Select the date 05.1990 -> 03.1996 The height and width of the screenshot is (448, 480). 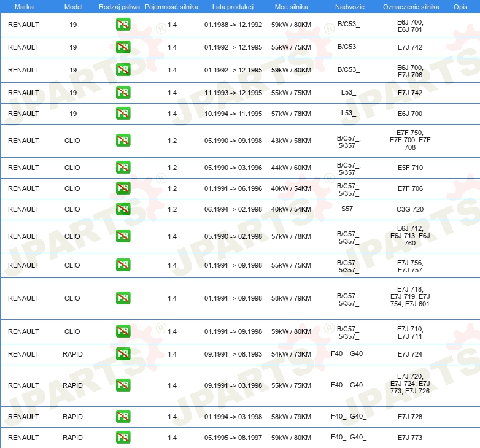click(x=233, y=168)
